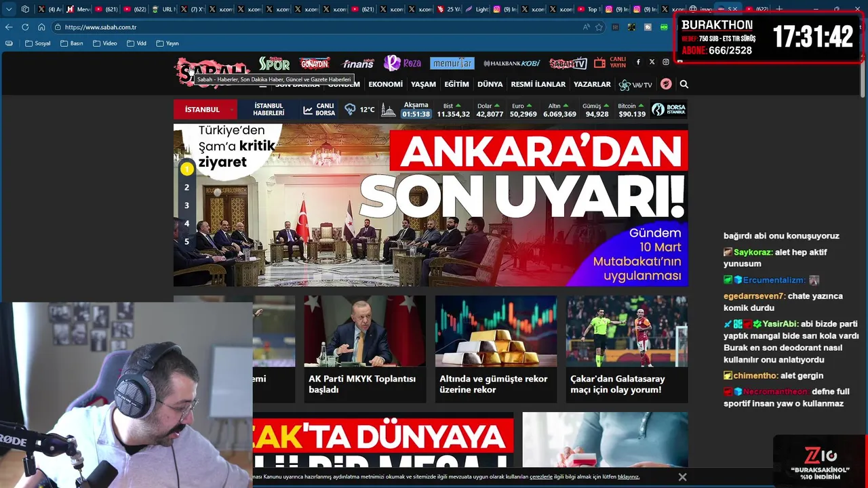Open the Sosyal bookmarks folder
The height and width of the screenshot is (488, 868).
[x=37, y=43]
